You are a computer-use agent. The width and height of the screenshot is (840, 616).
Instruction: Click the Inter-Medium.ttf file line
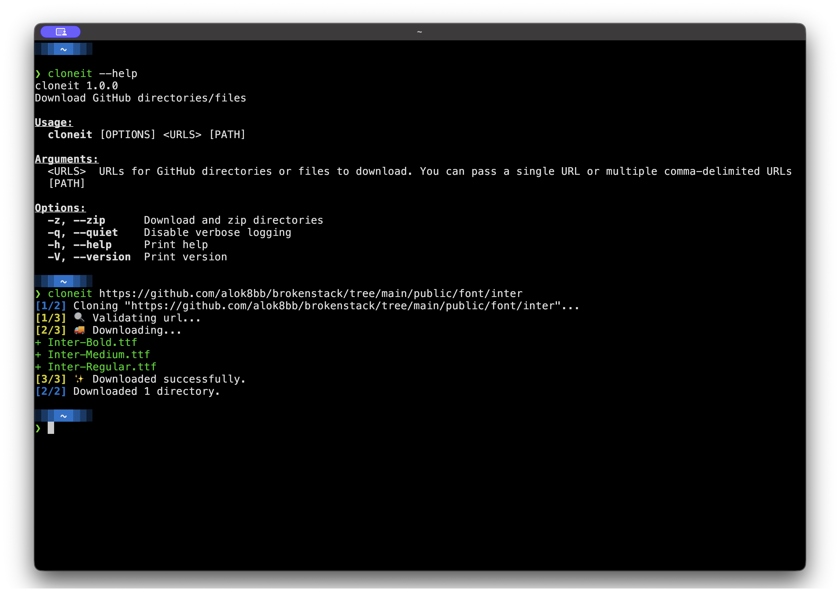click(98, 355)
